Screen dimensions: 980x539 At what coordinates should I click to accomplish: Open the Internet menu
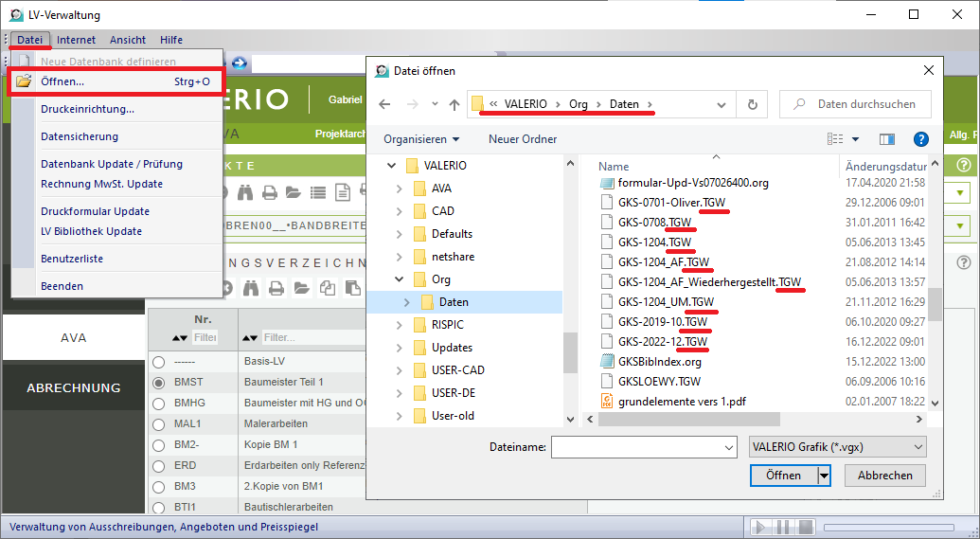[x=76, y=40]
